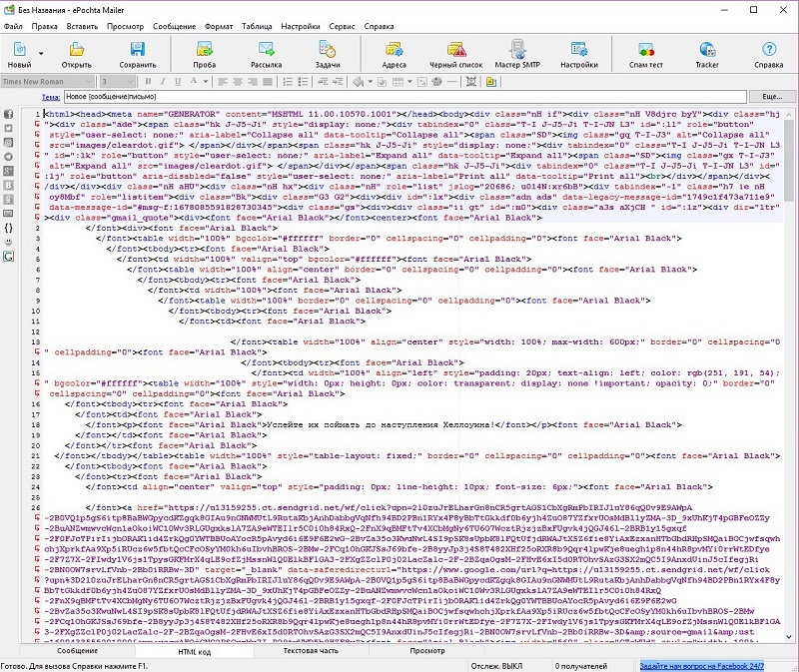Insert Odnoklassniki link from sidebar
This screenshot has width=799, height=672.
point(9,200)
